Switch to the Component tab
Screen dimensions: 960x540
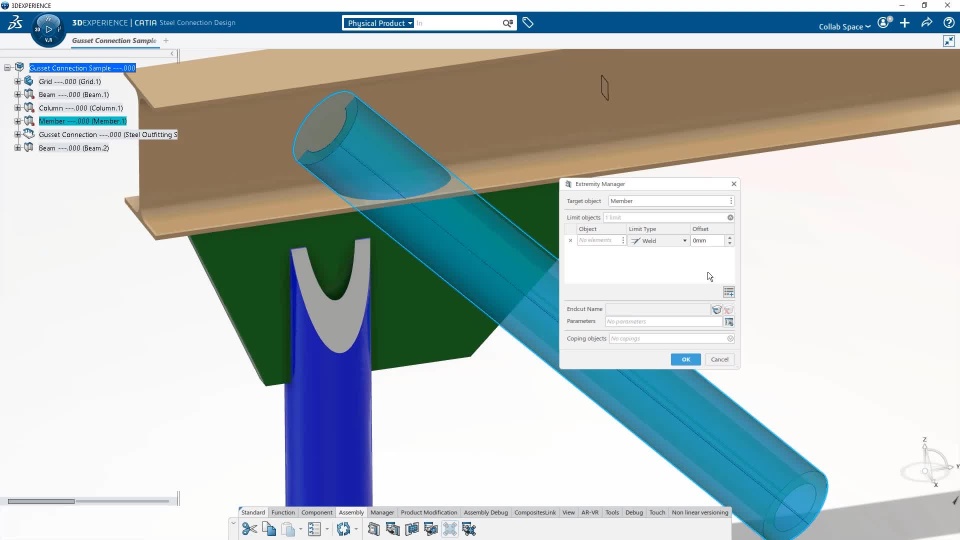pyautogui.click(x=317, y=512)
